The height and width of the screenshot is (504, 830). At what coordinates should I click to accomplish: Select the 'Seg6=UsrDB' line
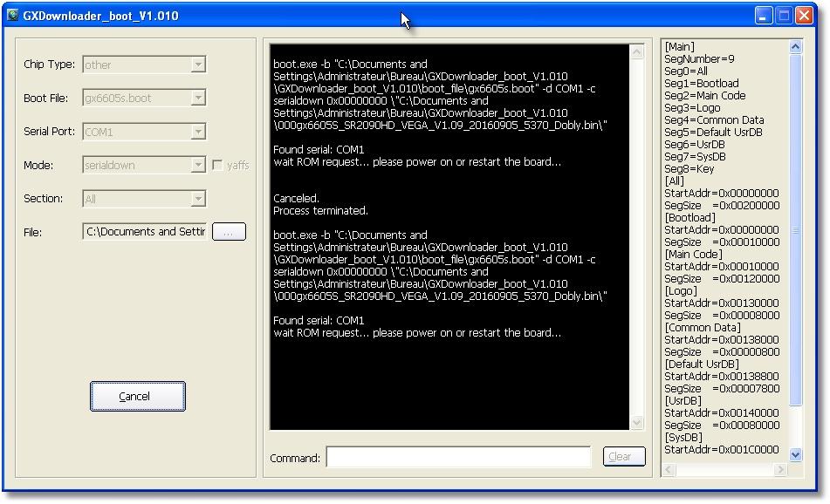(695, 144)
